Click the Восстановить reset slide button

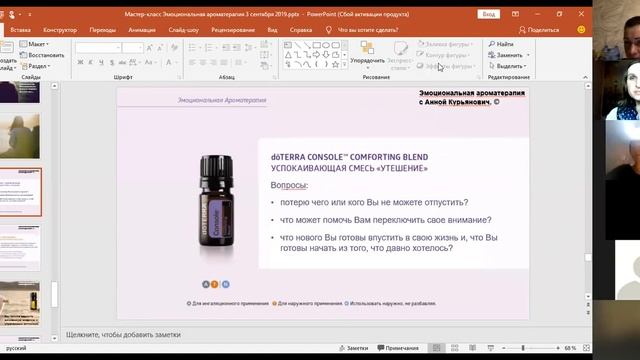[x=42, y=55]
